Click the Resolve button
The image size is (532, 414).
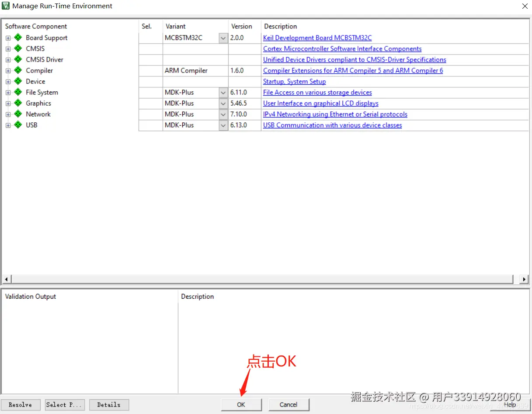21,405
